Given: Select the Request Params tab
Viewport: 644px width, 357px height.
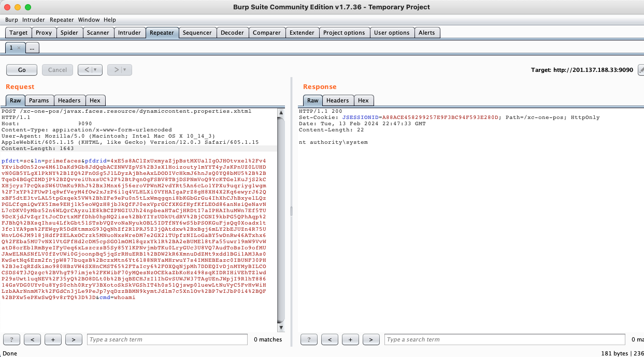Looking at the screenshot, I should click(x=39, y=100).
